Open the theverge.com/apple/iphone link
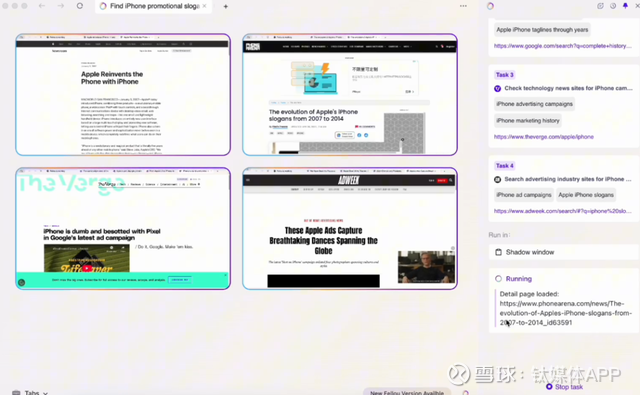640x395 pixels. 544,137
